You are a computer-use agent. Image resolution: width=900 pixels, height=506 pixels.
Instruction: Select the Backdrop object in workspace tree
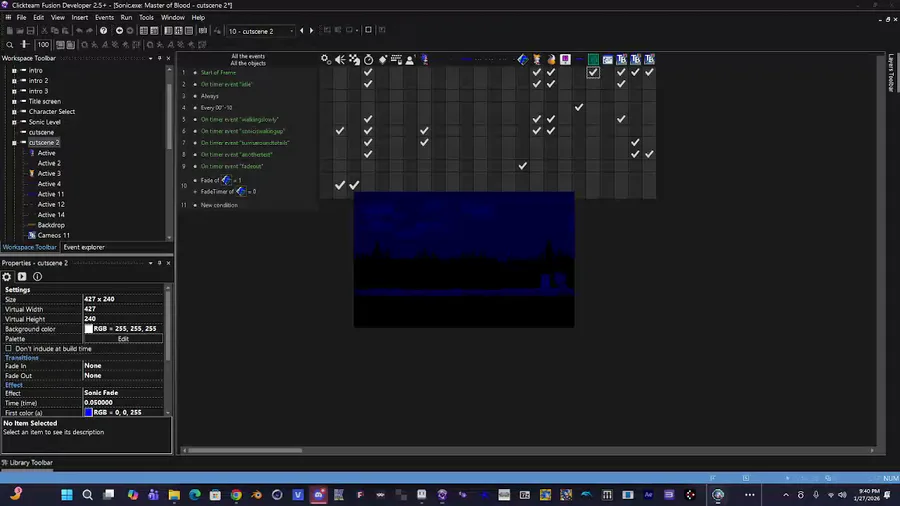pos(51,225)
